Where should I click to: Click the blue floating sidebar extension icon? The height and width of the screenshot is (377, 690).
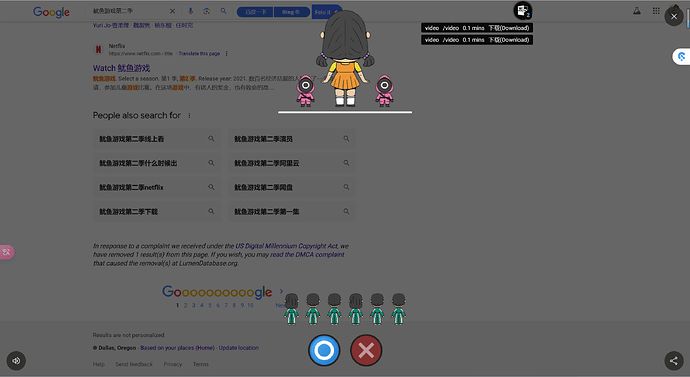pyautogui.click(x=681, y=56)
